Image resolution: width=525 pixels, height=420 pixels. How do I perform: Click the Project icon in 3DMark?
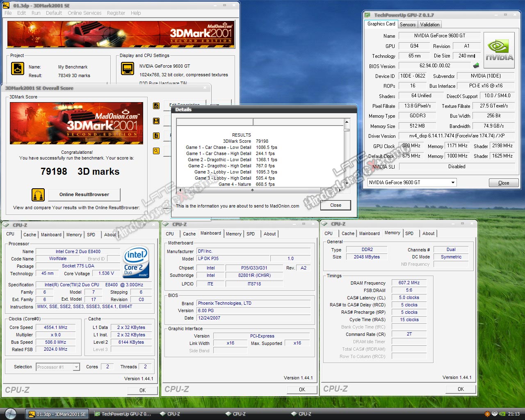[18, 68]
